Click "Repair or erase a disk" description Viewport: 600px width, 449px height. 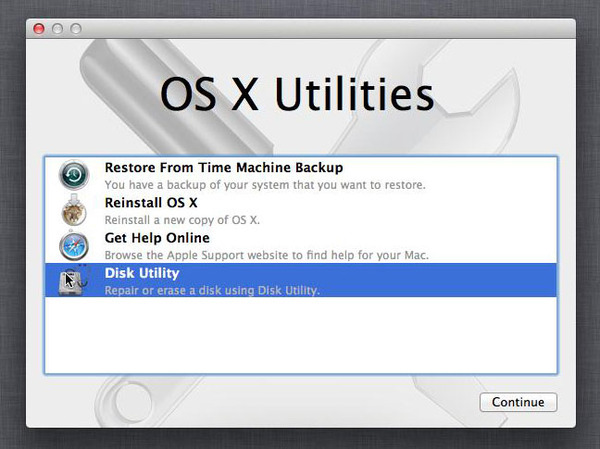(x=212, y=291)
